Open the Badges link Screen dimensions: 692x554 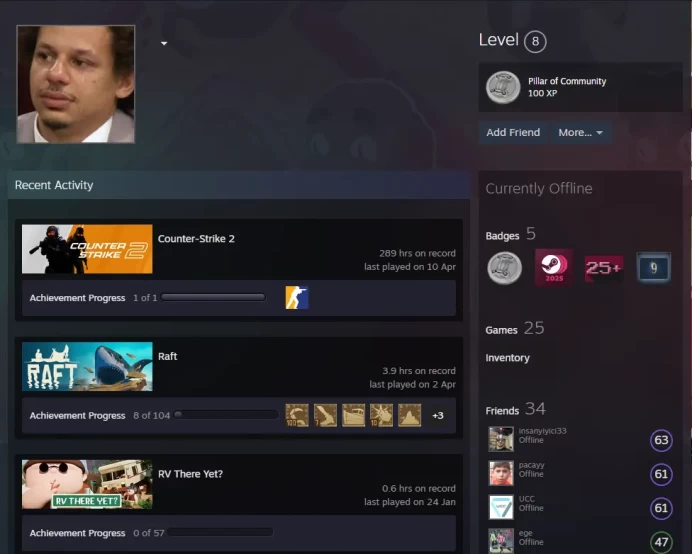[x=502, y=236]
